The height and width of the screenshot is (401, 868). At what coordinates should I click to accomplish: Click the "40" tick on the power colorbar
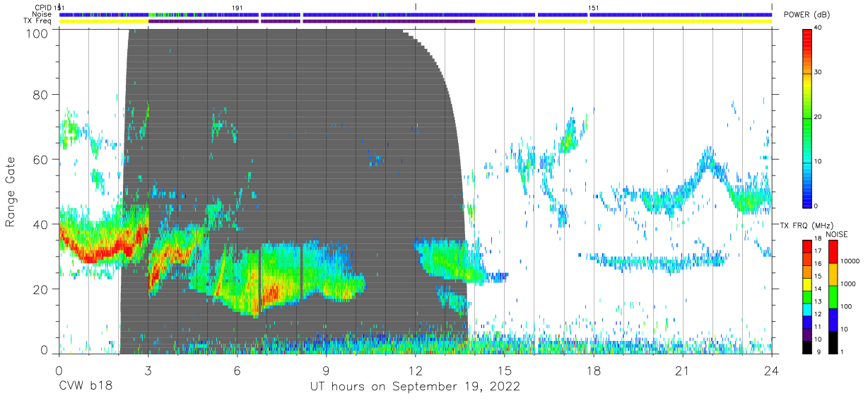pos(819,28)
